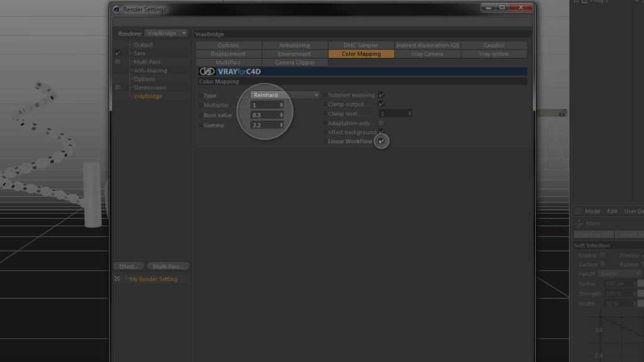Open the Vray system tab
The height and width of the screenshot is (362, 644).
(x=494, y=54)
